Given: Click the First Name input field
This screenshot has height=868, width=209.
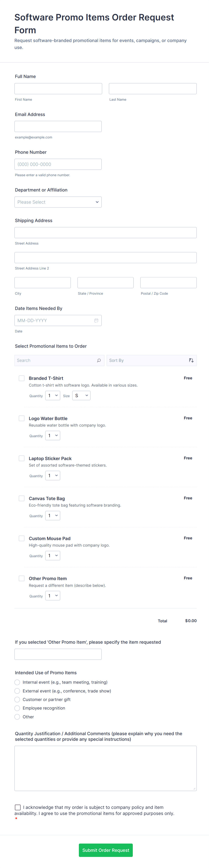Looking at the screenshot, I should [58, 88].
